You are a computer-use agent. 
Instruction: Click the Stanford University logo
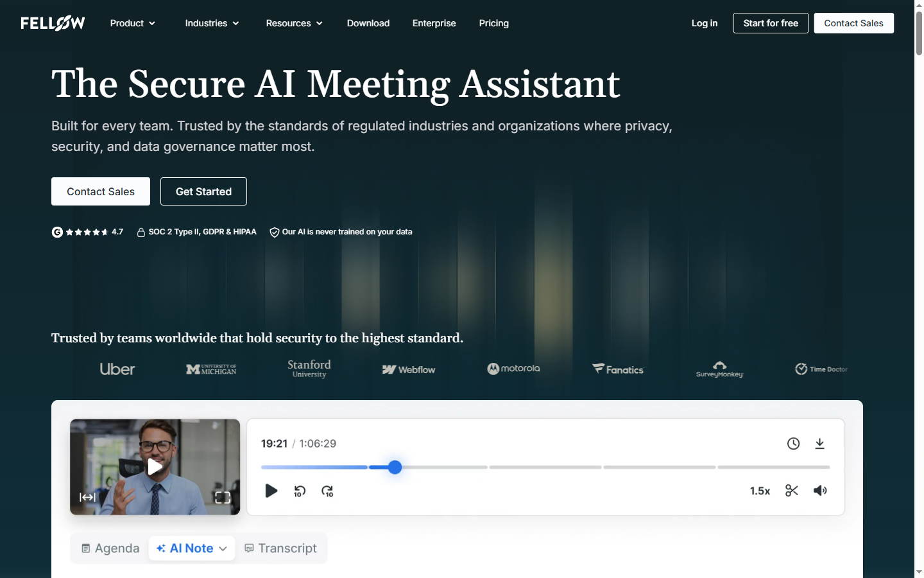pos(309,369)
